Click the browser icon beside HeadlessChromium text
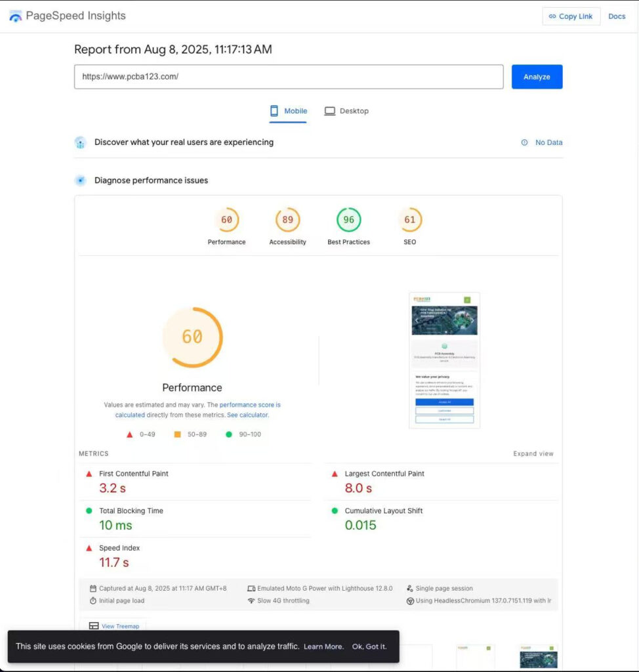Screen dimensions: 639x672 tap(413, 600)
